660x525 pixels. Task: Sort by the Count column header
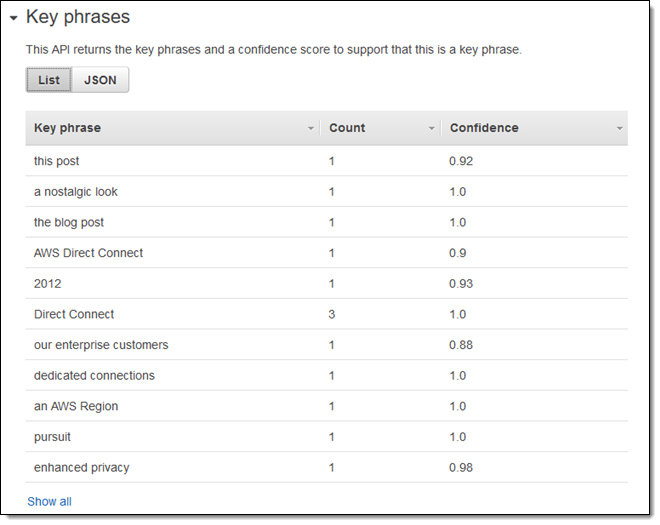click(x=347, y=128)
